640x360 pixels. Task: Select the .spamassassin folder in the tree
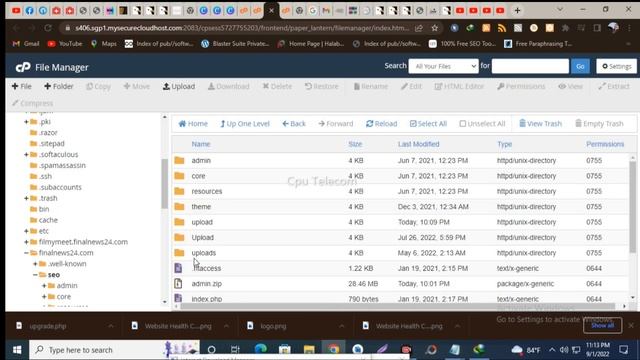pyautogui.click(x=62, y=165)
